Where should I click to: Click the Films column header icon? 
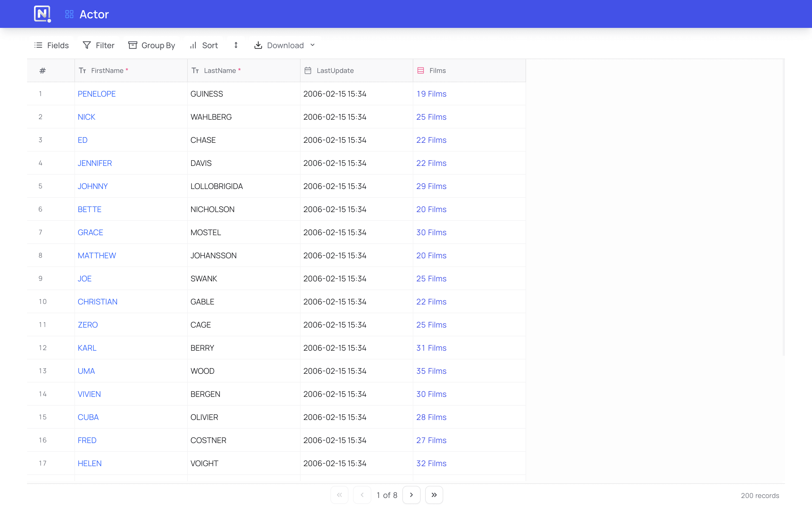(420, 70)
